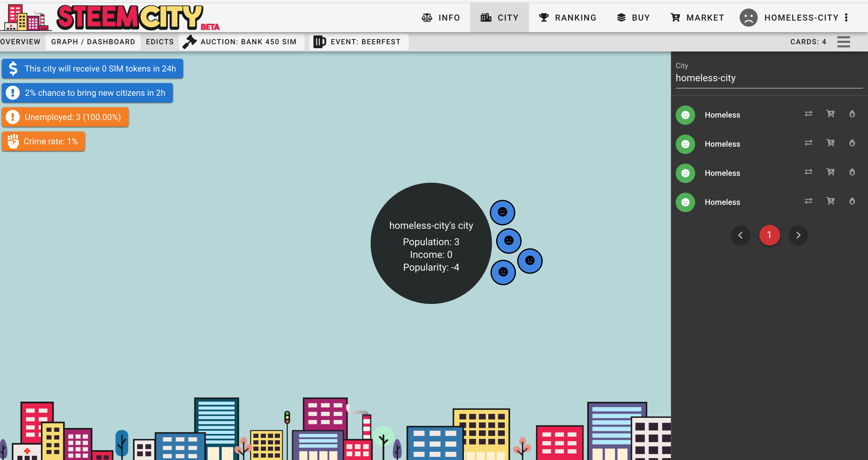Open the Market page

[x=697, y=18]
